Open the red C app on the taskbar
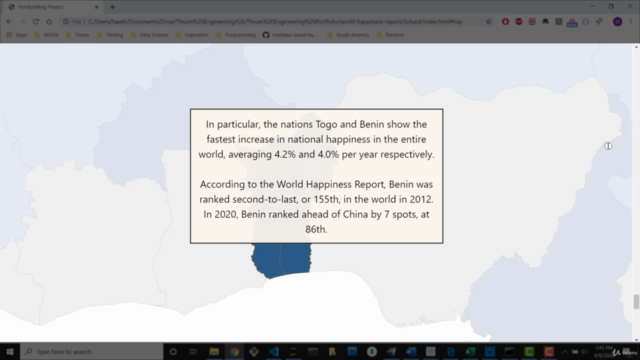The image size is (640, 360). (549, 351)
